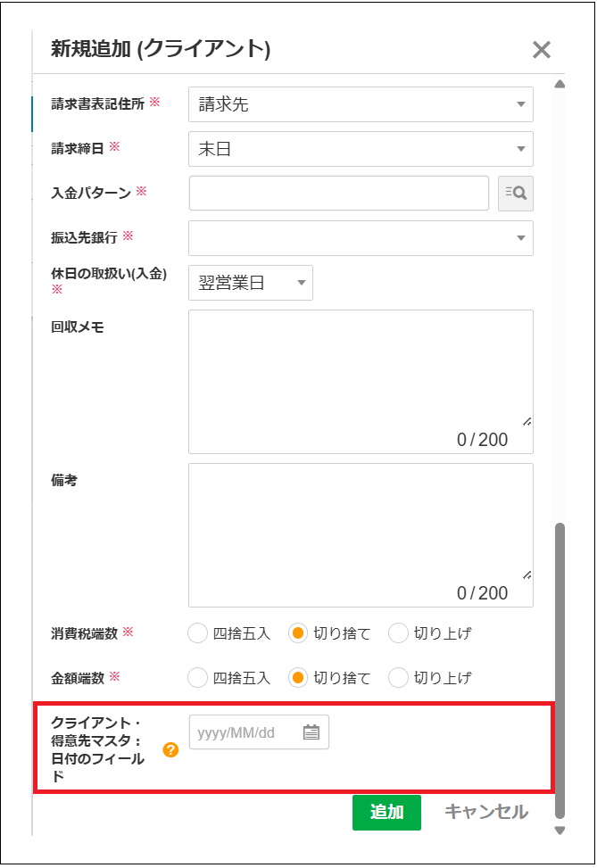Click the search icon beside 入金パターン
The image size is (597, 868).
(x=515, y=193)
